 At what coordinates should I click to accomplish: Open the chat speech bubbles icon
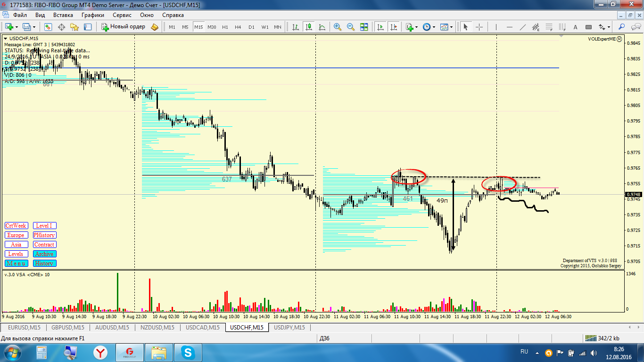[635, 27]
